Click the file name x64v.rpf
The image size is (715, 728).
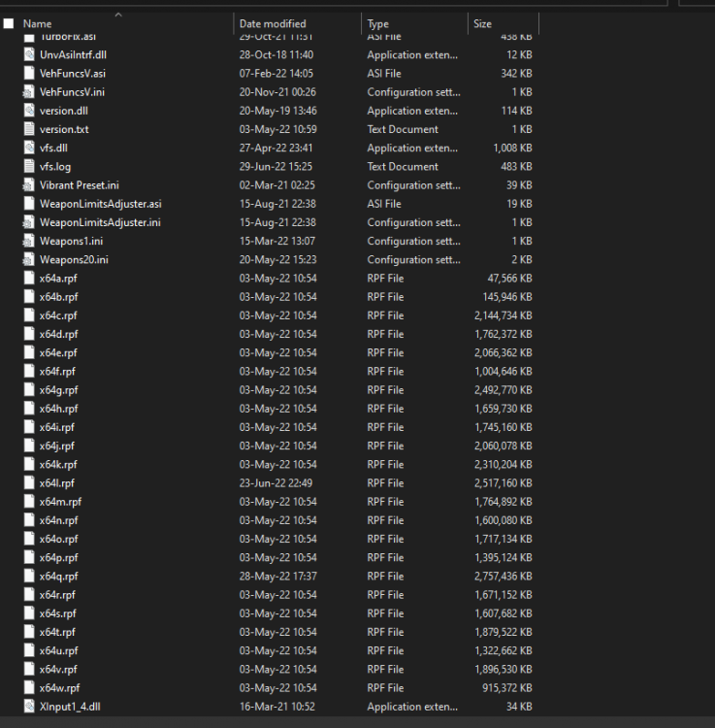(x=58, y=669)
